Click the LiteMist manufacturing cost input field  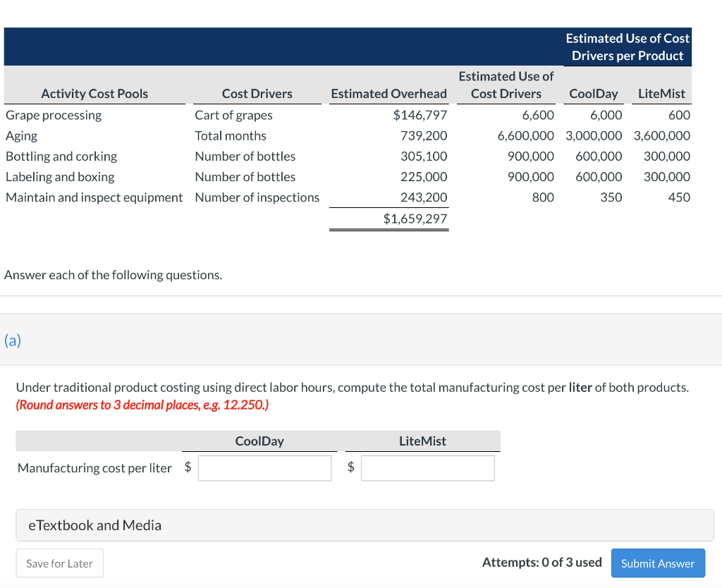(427, 467)
